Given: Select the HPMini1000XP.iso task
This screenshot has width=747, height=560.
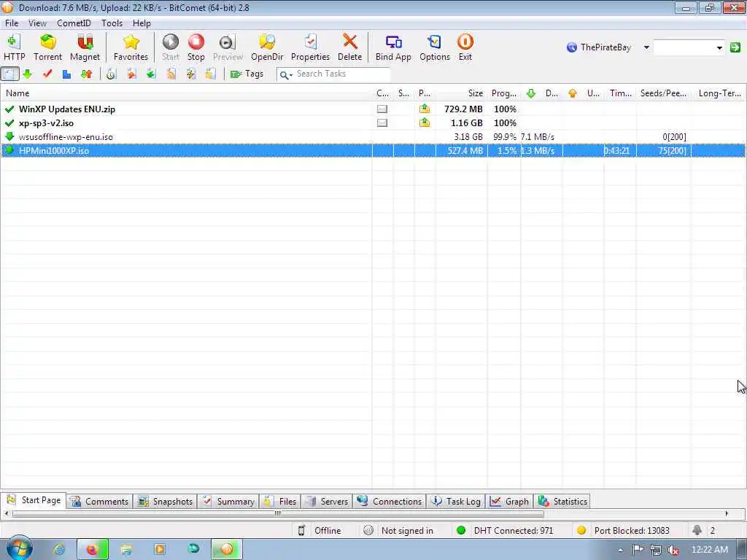Looking at the screenshot, I should [373, 150].
